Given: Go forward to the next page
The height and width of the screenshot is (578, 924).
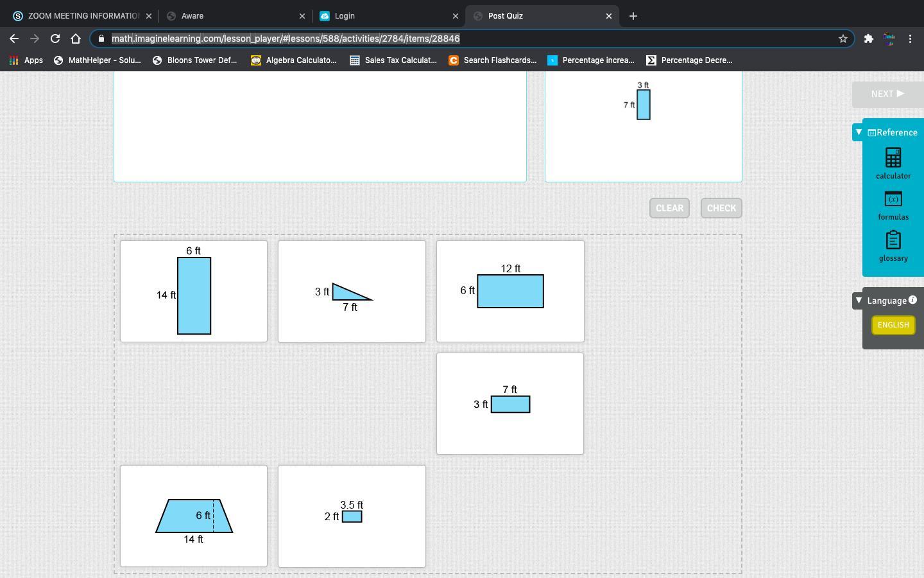Looking at the screenshot, I should (x=35, y=39).
